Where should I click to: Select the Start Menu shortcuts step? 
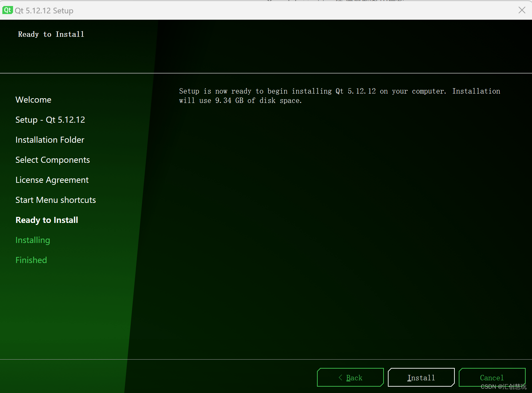(56, 200)
